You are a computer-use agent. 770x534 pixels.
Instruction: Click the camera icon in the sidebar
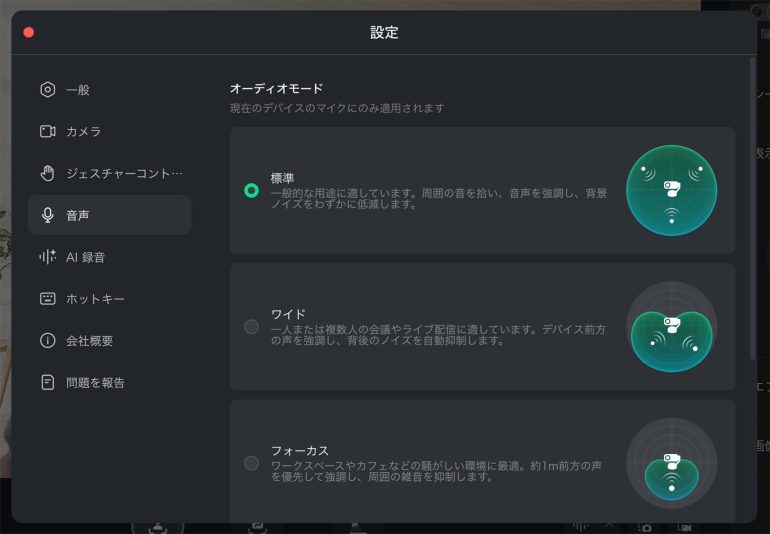[x=47, y=132]
